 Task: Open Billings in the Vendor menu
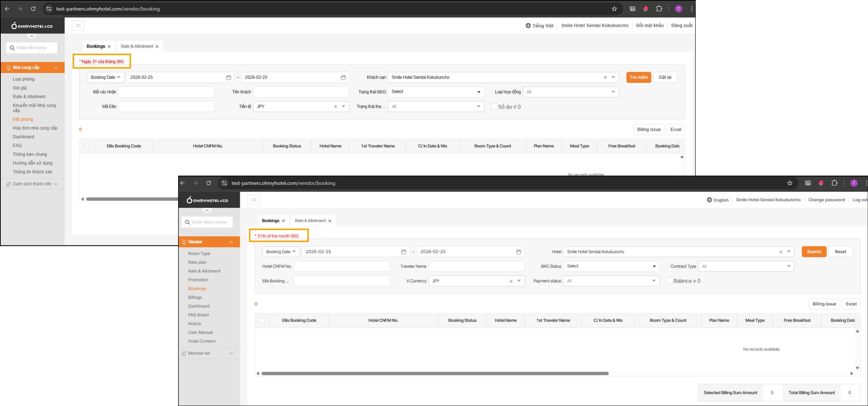195,298
